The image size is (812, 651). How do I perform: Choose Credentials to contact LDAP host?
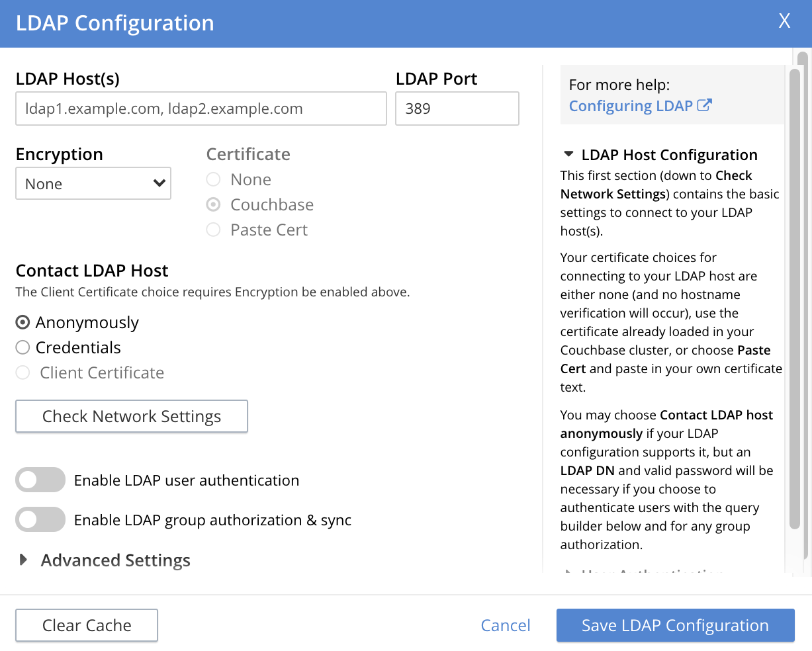click(x=23, y=347)
